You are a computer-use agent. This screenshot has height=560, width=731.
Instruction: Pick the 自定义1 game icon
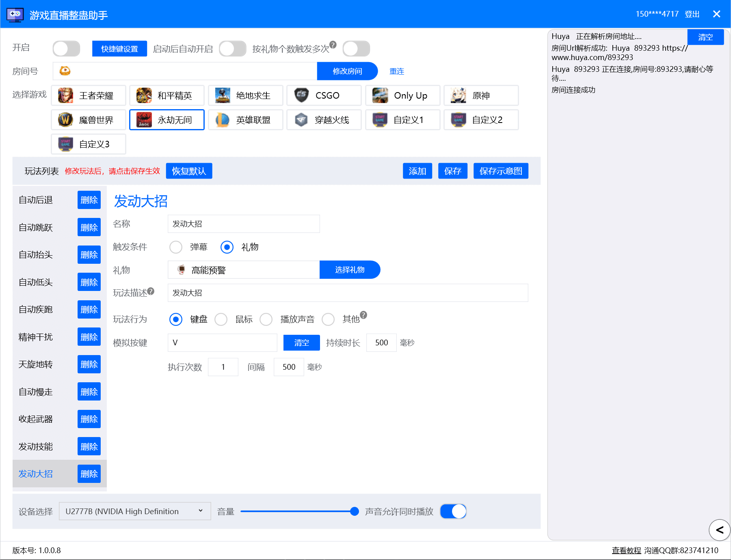click(380, 120)
